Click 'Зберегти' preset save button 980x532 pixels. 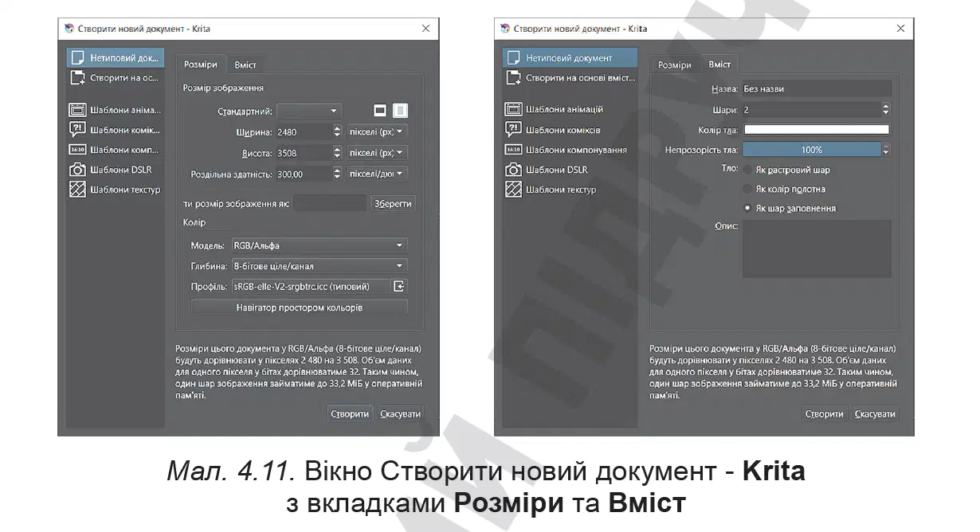point(394,204)
